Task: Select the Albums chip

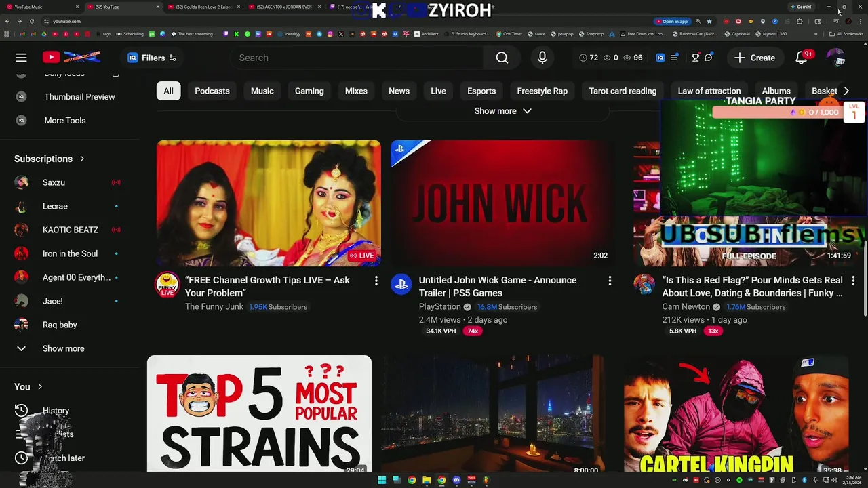Action: click(776, 91)
